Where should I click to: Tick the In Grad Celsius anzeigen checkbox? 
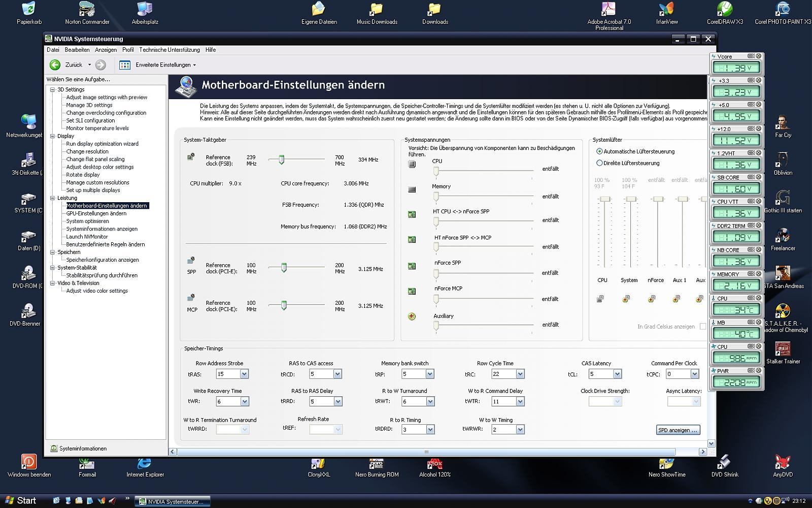(703, 327)
